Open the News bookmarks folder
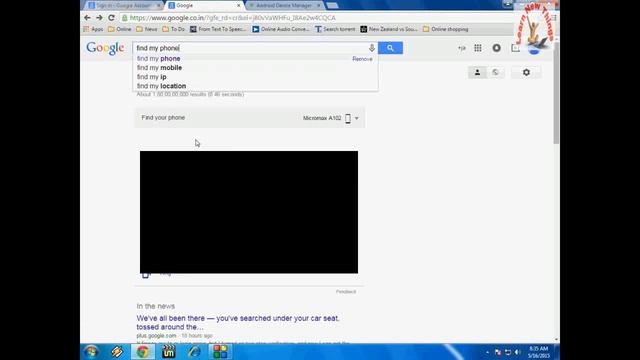 click(x=147, y=29)
